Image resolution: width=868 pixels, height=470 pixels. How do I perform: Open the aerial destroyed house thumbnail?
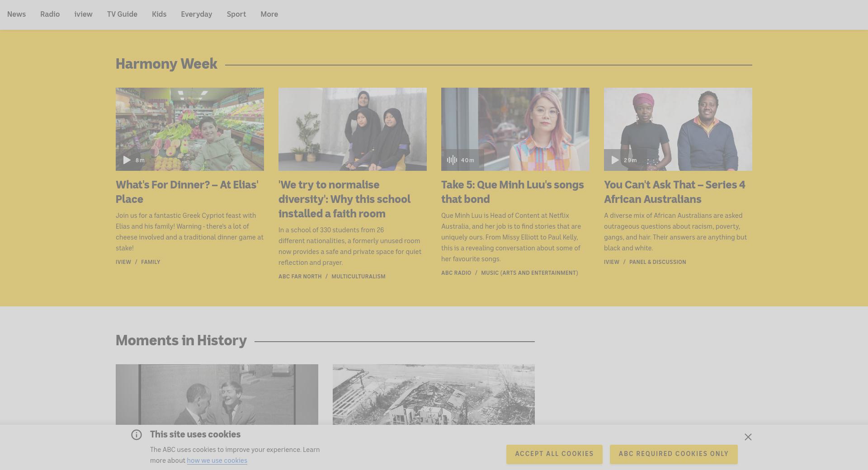434,395
